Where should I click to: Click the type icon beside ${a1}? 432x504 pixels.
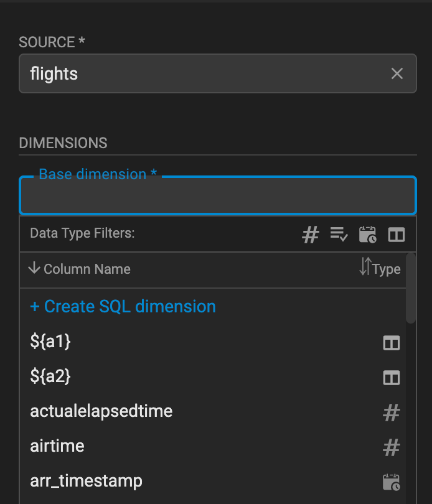[392, 343]
